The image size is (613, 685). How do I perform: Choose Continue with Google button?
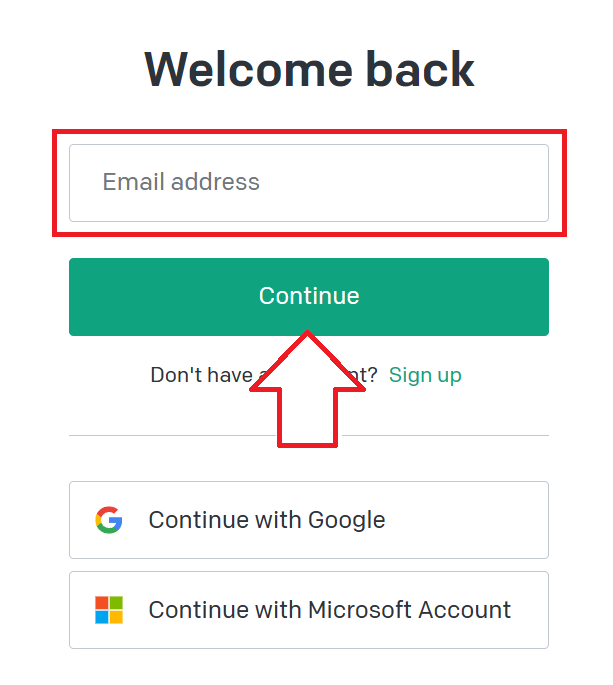coord(309,520)
